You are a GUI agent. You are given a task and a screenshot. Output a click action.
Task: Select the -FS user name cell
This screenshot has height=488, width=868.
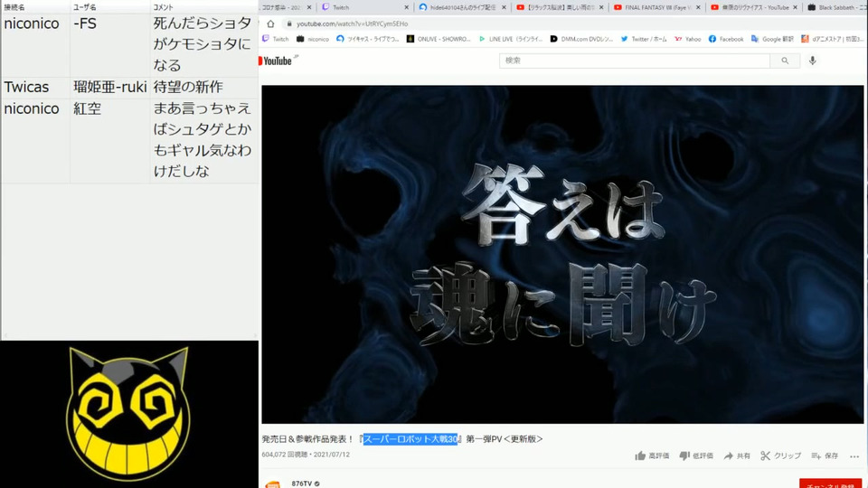(x=109, y=45)
